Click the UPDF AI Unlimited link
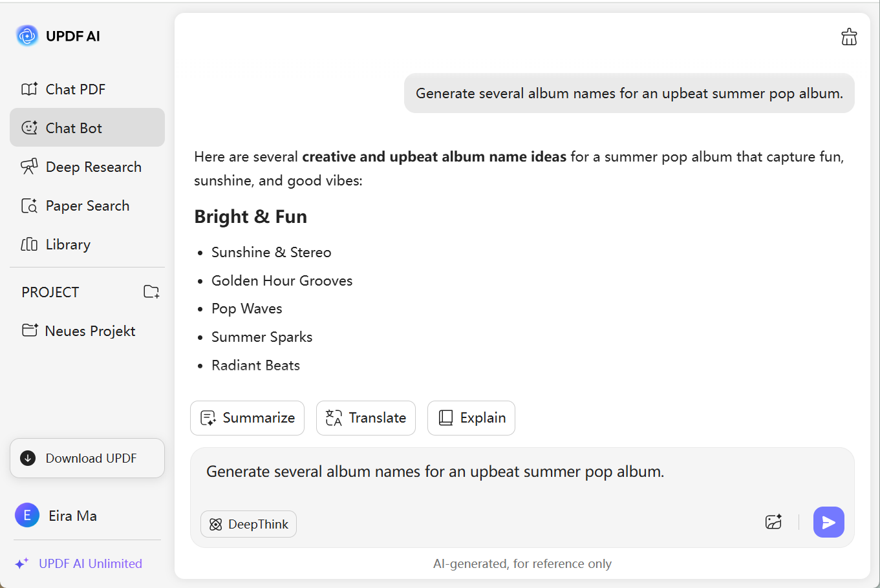Image resolution: width=880 pixels, height=588 pixels. coord(91,563)
